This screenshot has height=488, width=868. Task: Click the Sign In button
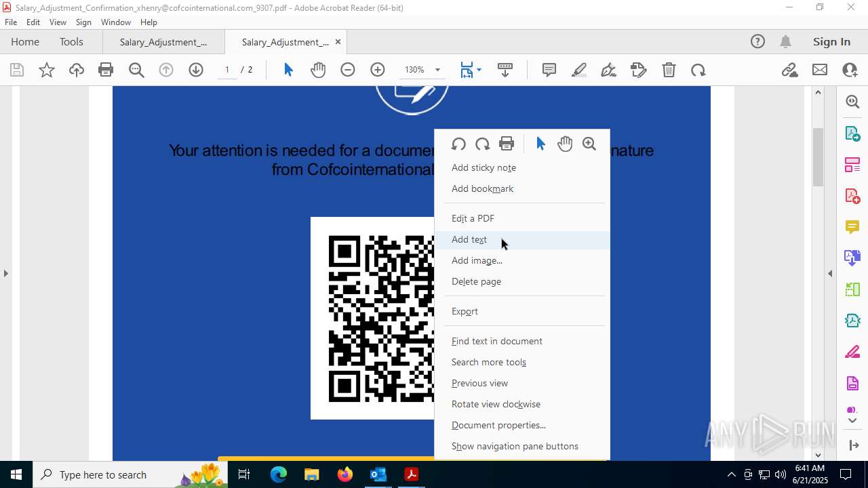pos(831,41)
